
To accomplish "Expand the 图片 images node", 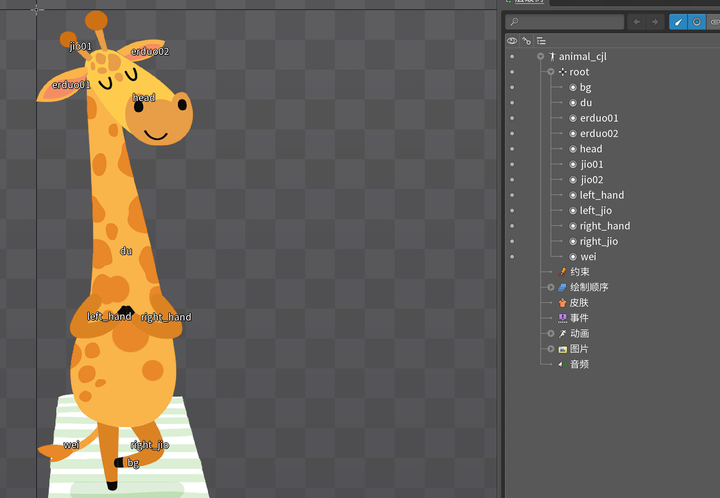I will [x=550, y=349].
